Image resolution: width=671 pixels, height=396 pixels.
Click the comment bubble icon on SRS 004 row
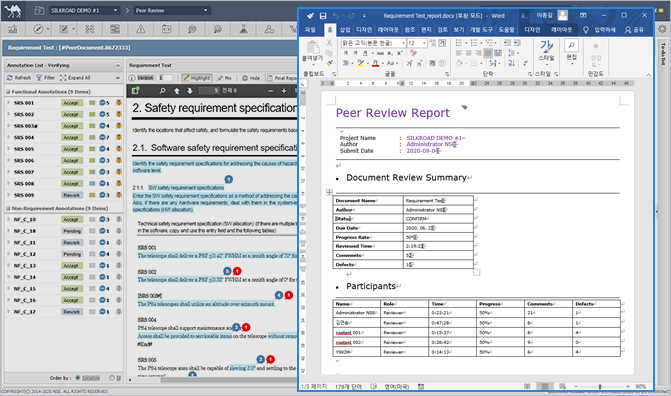102,137
